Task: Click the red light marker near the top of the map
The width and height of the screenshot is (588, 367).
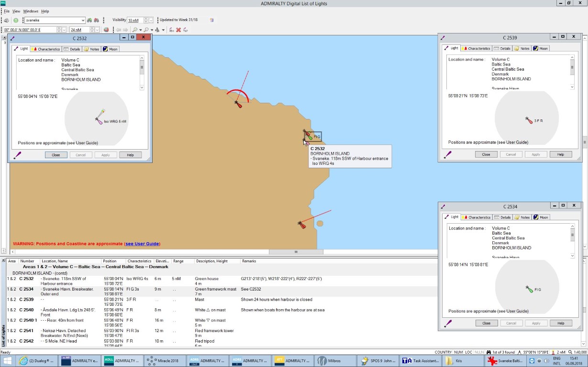Action: pyautogui.click(x=238, y=104)
